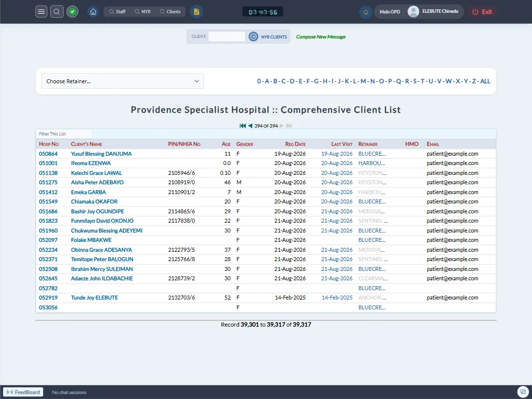Click the digital clock display

pyautogui.click(x=263, y=12)
